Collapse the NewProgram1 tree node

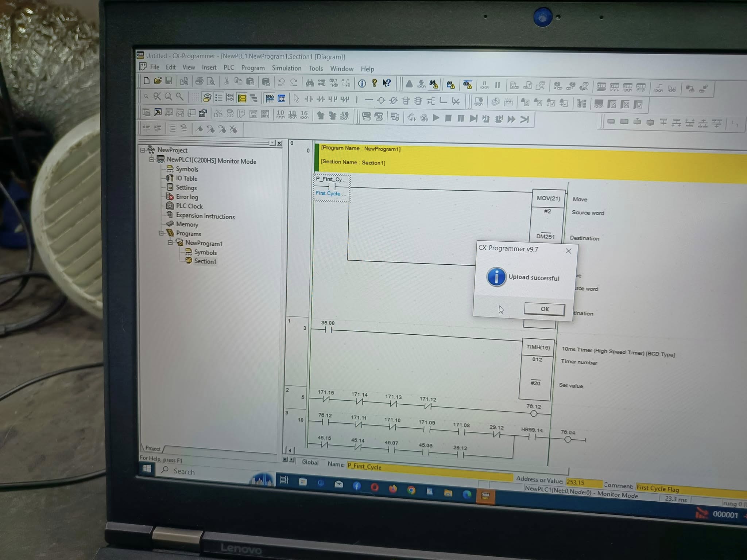coord(170,242)
